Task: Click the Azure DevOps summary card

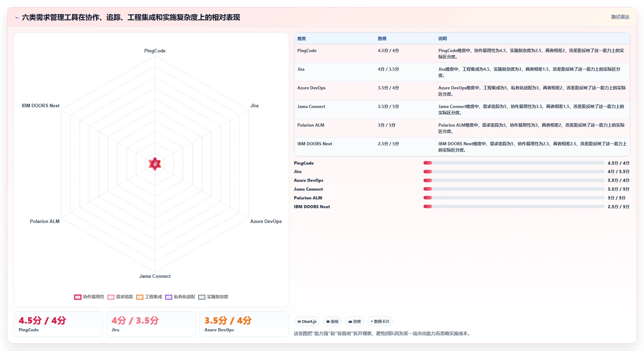Action: tap(244, 324)
